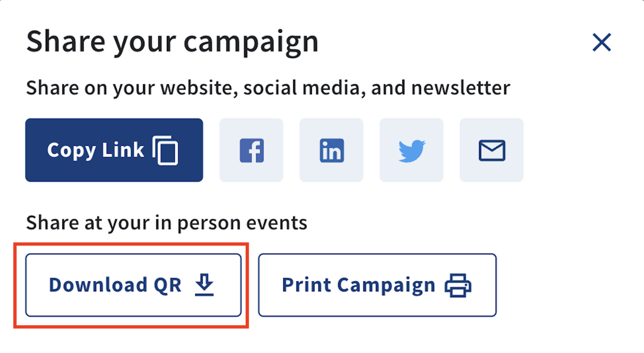644x353 pixels.
Task: Share the campaign on Facebook
Action: pyautogui.click(x=251, y=150)
